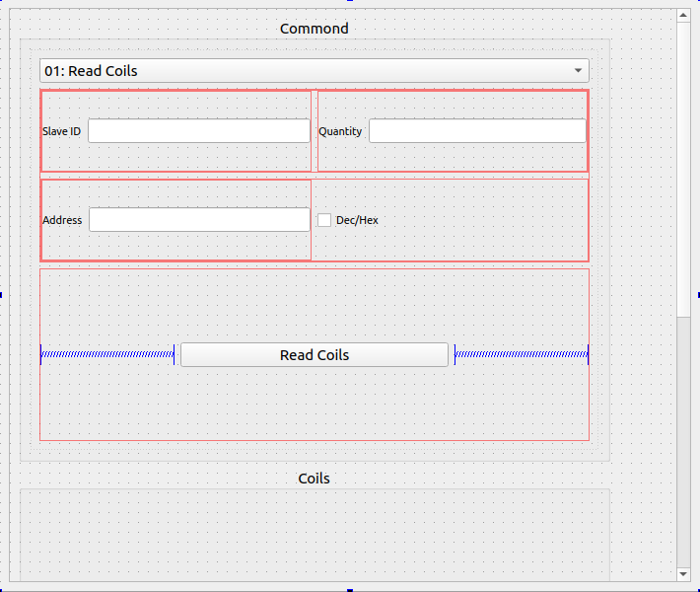Screen dimensions: 700x592
Task: Select the horizontal spacer left of Read Coils
Action: (107, 354)
